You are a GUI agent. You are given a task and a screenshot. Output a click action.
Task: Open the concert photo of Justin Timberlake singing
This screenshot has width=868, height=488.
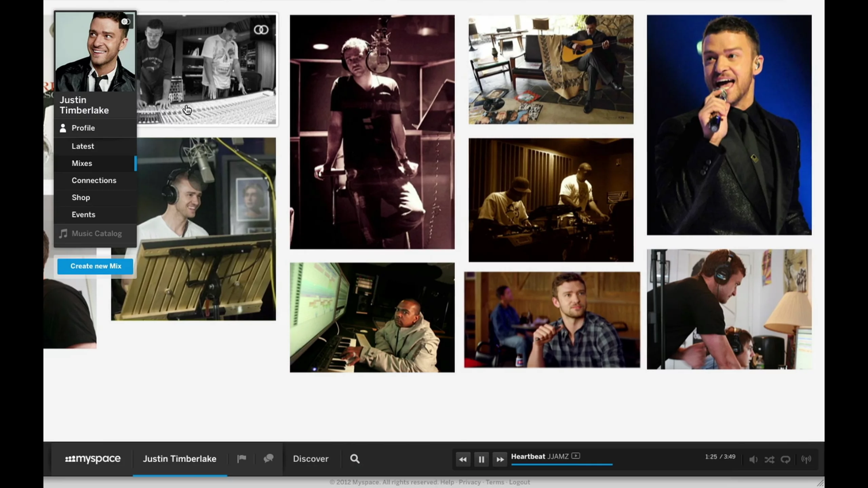point(729,125)
